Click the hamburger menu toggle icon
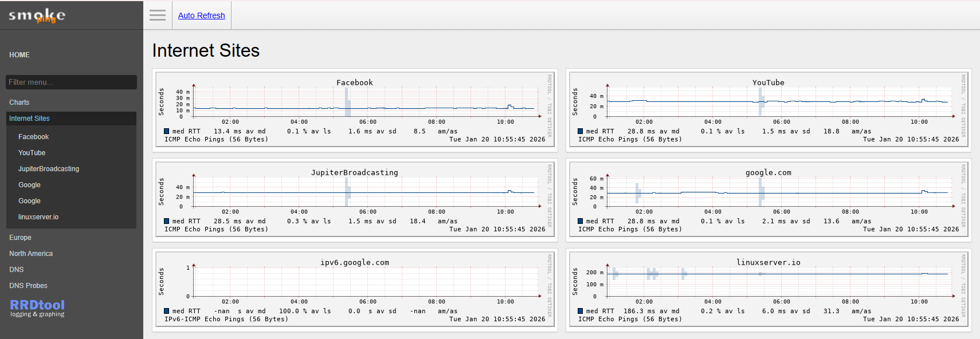 158,15
